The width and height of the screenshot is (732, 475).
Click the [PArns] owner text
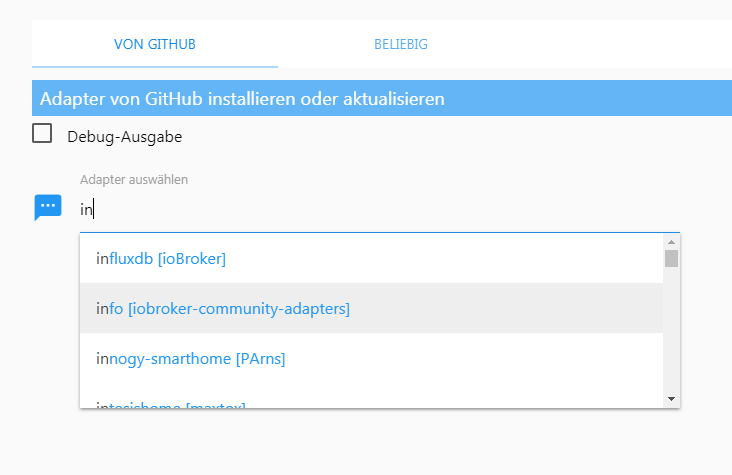[x=260, y=358]
